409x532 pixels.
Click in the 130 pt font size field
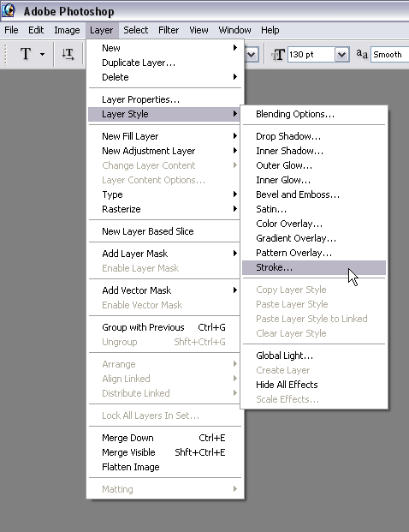(x=311, y=55)
